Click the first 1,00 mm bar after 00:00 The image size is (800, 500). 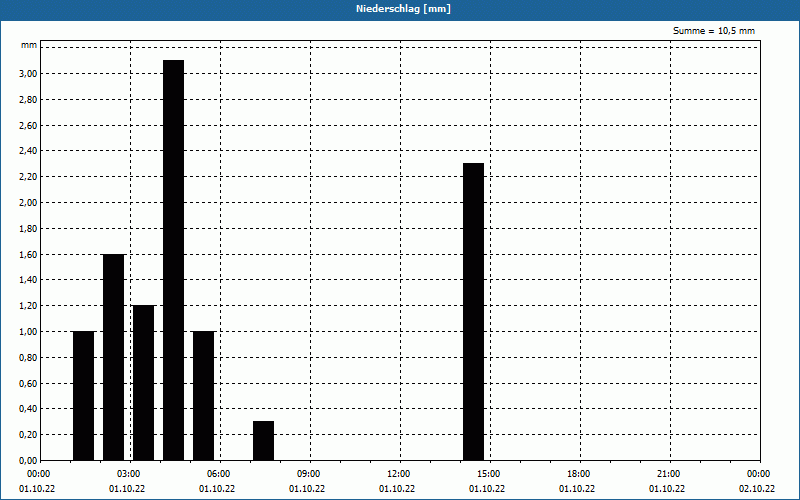click(84, 396)
